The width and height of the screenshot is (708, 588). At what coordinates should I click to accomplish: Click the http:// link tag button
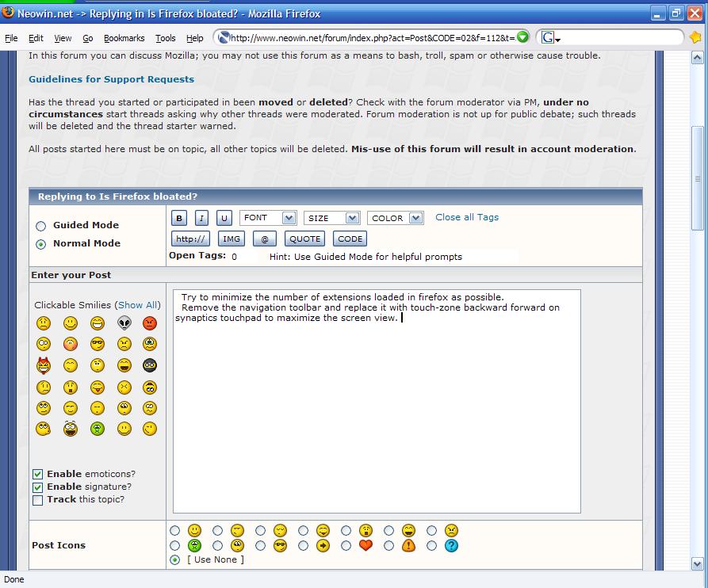190,239
